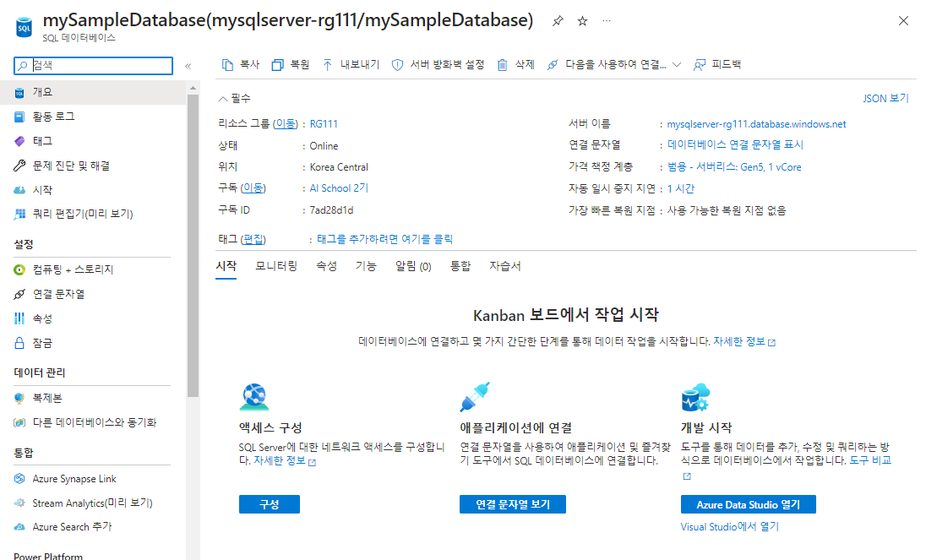Click the 도구 비교 link
926x560 pixels.
tap(870, 460)
